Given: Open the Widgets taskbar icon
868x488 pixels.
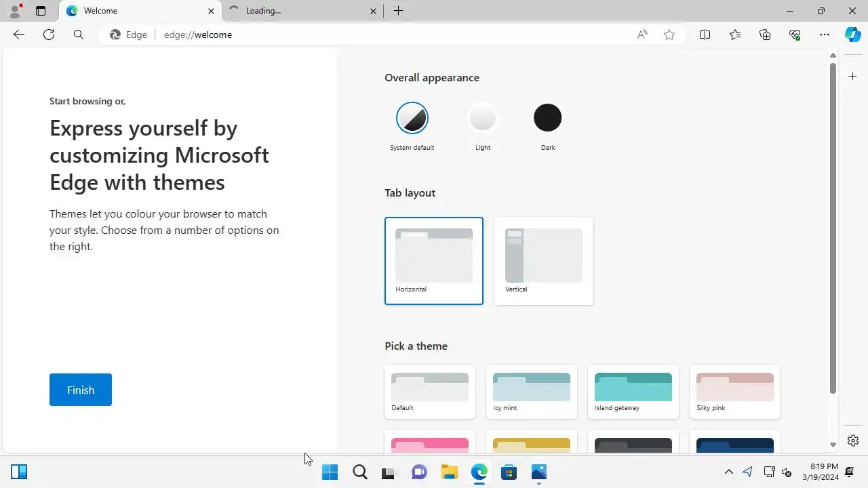Looking at the screenshot, I should click(19, 472).
